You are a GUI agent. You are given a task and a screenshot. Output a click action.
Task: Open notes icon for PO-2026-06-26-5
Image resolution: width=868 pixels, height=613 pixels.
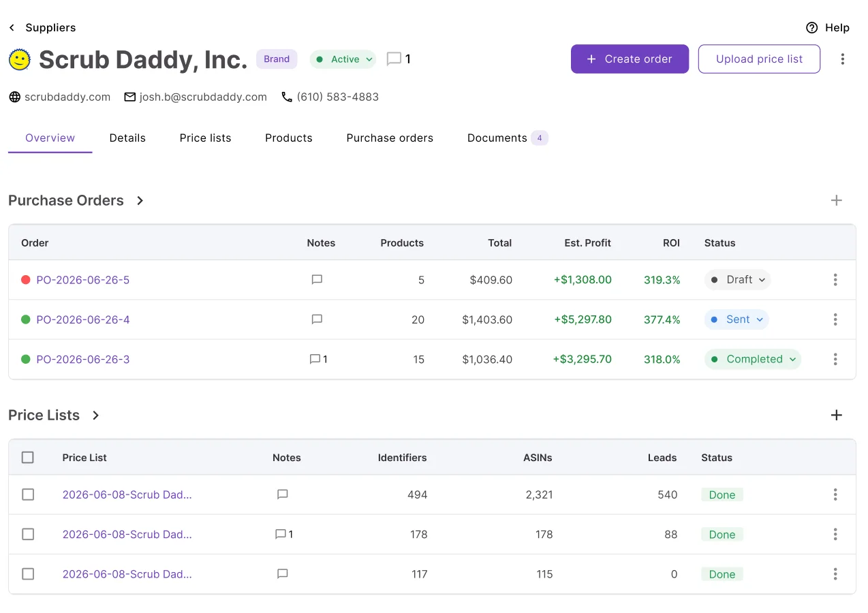point(317,280)
